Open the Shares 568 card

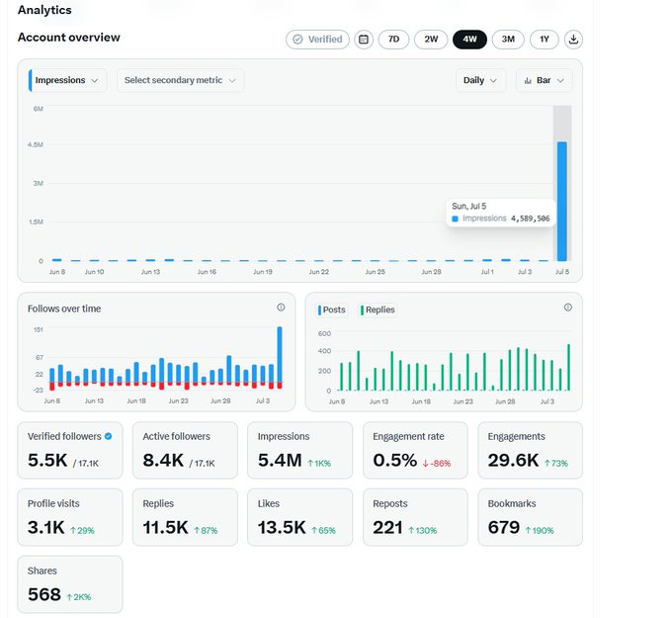point(70,584)
